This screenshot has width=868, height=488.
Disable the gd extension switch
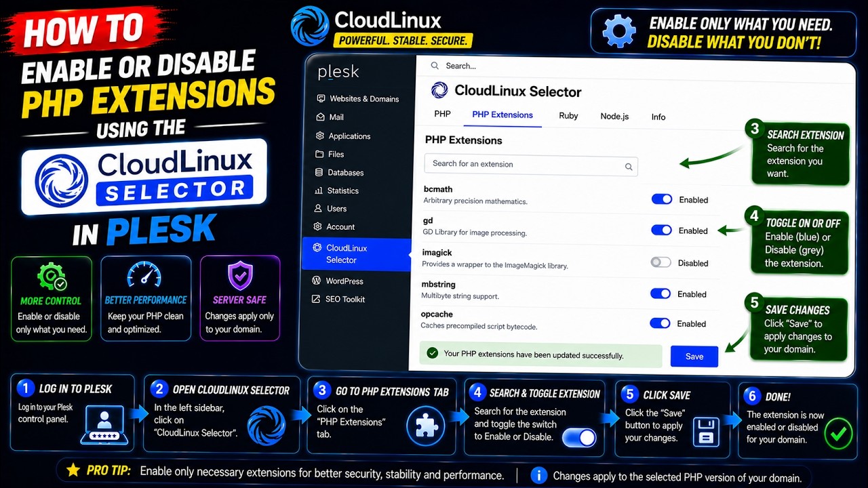pyautogui.click(x=661, y=230)
